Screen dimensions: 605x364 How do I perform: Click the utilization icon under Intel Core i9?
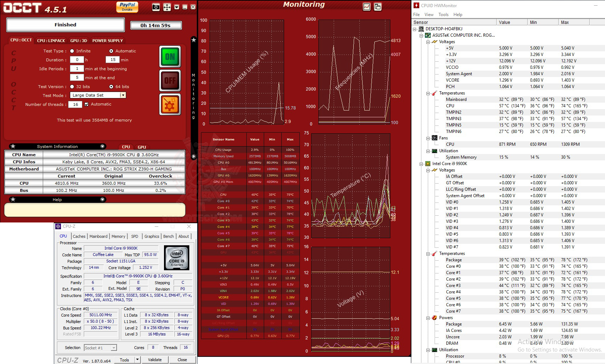click(435, 350)
